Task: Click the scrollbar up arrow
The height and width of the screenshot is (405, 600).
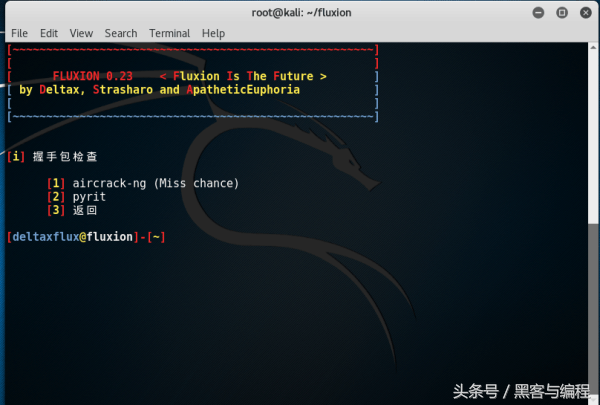Action: (x=593, y=47)
